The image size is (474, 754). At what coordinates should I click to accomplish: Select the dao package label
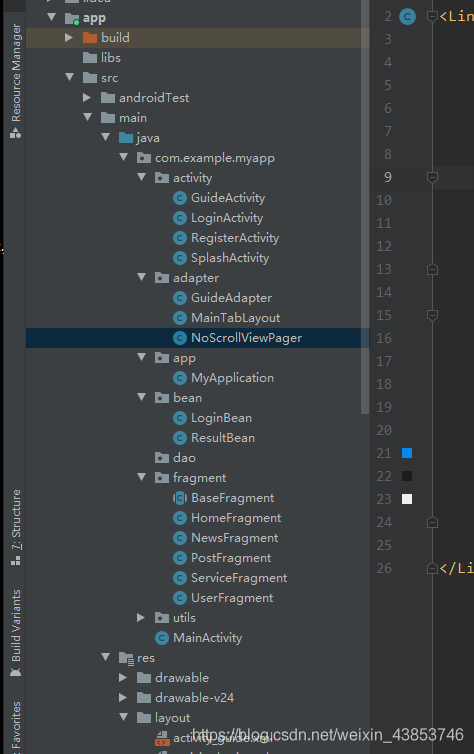click(185, 458)
